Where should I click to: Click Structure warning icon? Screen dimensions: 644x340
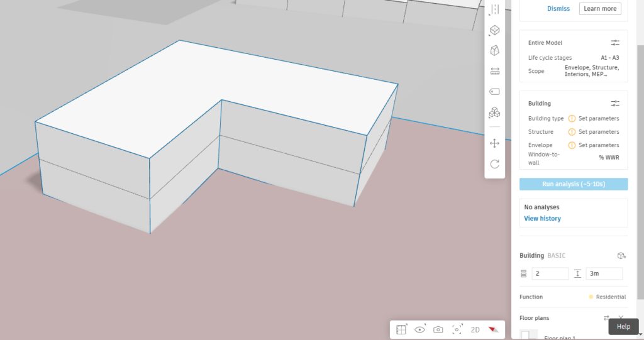(572, 132)
